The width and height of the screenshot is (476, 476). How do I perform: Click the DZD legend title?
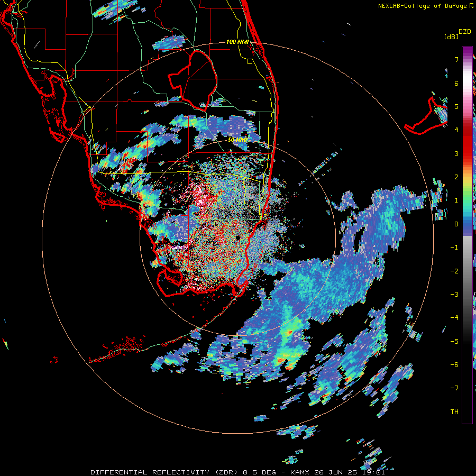(465, 32)
